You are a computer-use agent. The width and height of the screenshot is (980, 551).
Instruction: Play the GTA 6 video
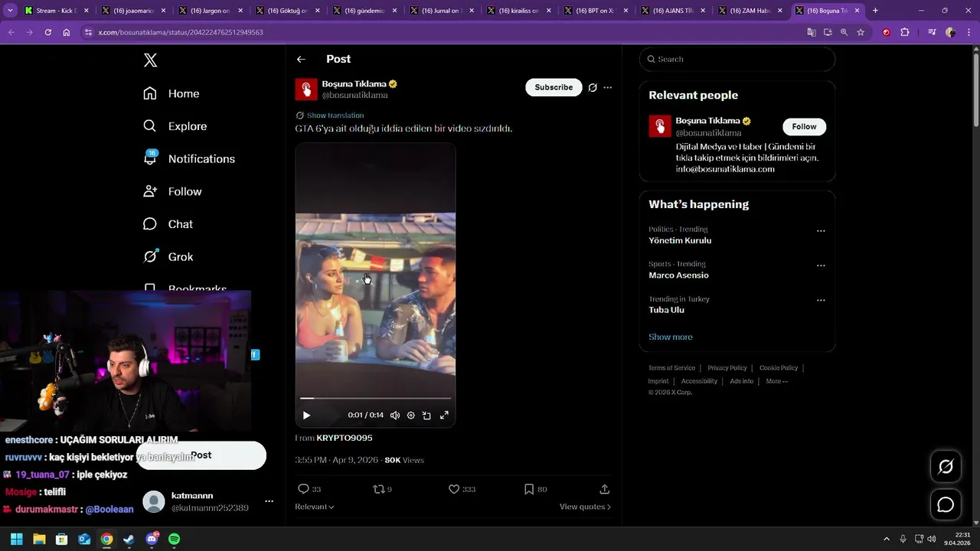coord(306,416)
